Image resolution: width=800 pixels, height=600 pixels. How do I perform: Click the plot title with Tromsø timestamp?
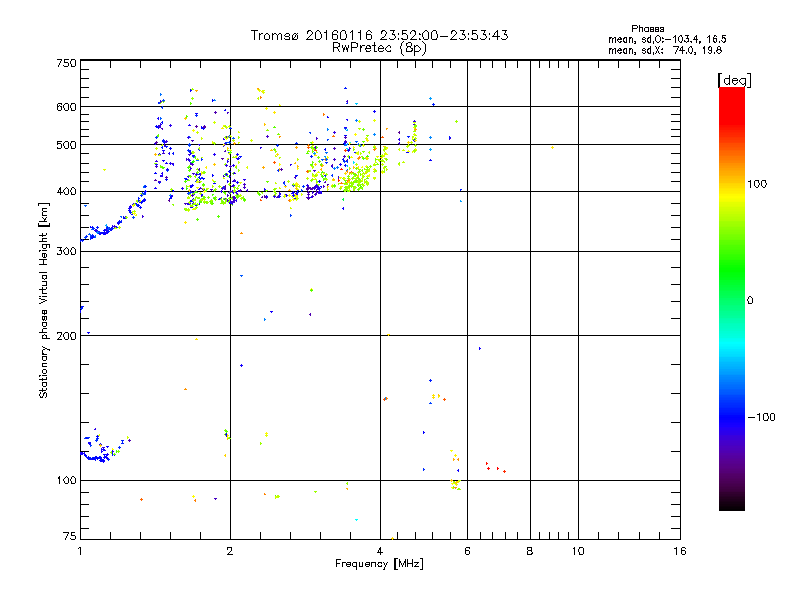(x=379, y=35)
